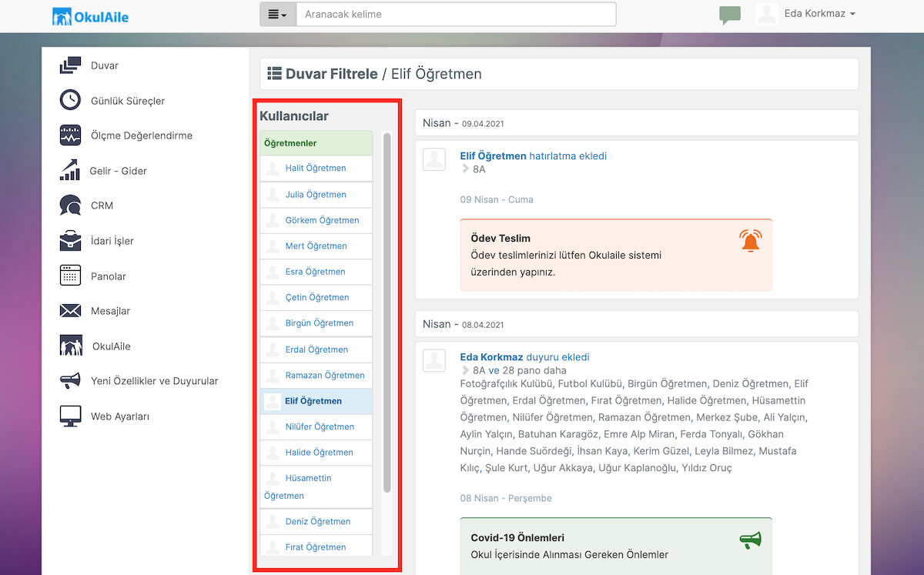
Task: Select Halide Öğretmen from the user list
Action: tap(316, 453)
